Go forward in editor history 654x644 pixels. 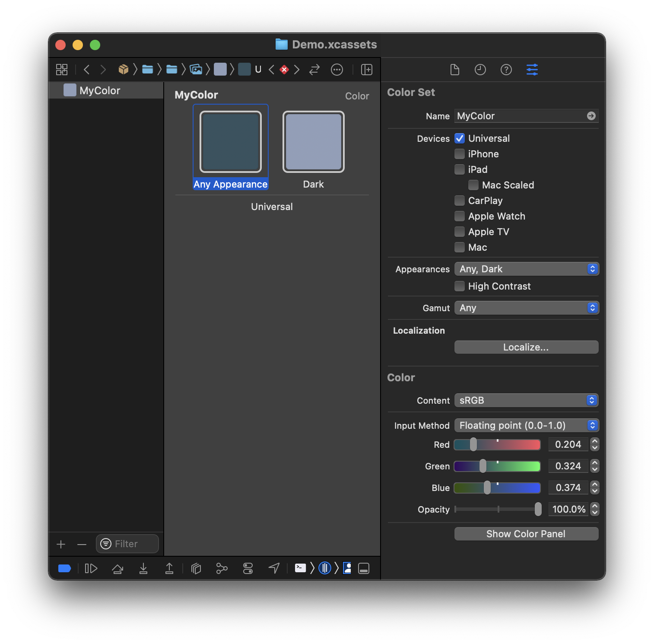click(103, 70)
